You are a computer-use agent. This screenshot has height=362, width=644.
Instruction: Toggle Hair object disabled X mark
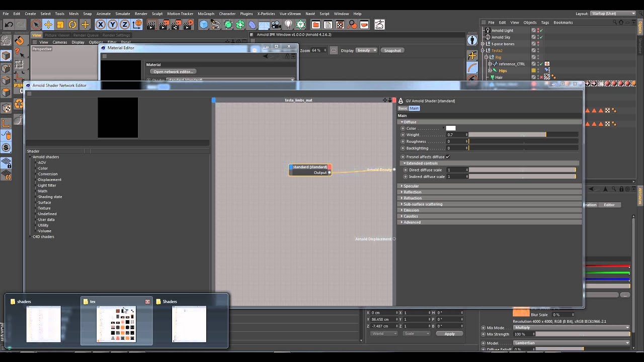pyautogui.click(x=541, y=77)
